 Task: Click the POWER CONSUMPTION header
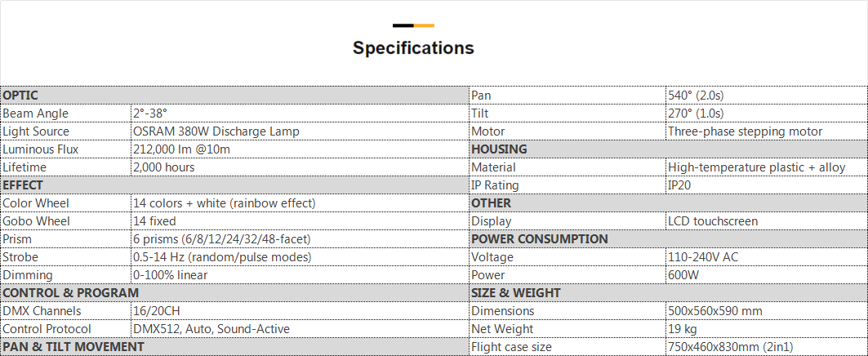[540, 239]
